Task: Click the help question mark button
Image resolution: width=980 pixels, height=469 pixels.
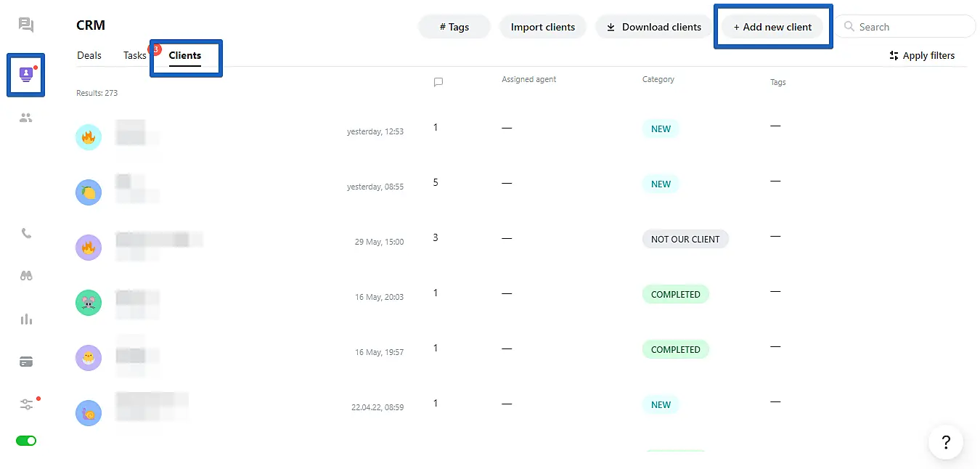Action: point(945,442)
